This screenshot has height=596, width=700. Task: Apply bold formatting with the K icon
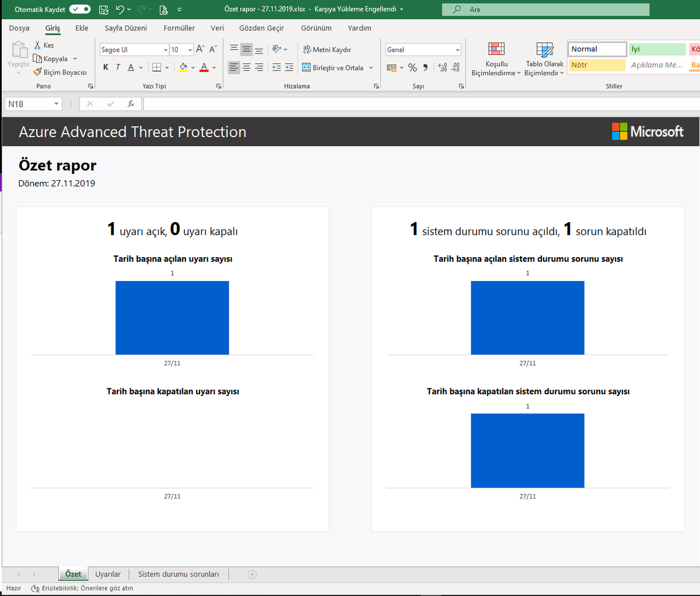(x=106, y=67)
